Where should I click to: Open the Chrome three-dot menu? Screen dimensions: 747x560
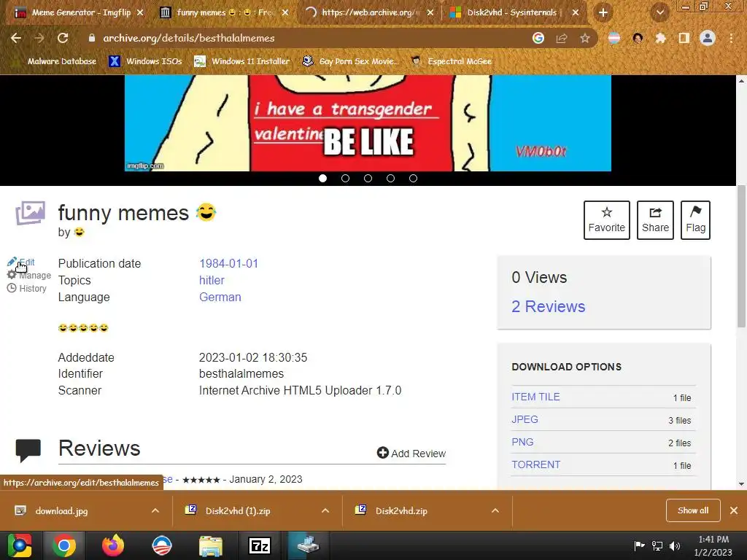(731, 38)
